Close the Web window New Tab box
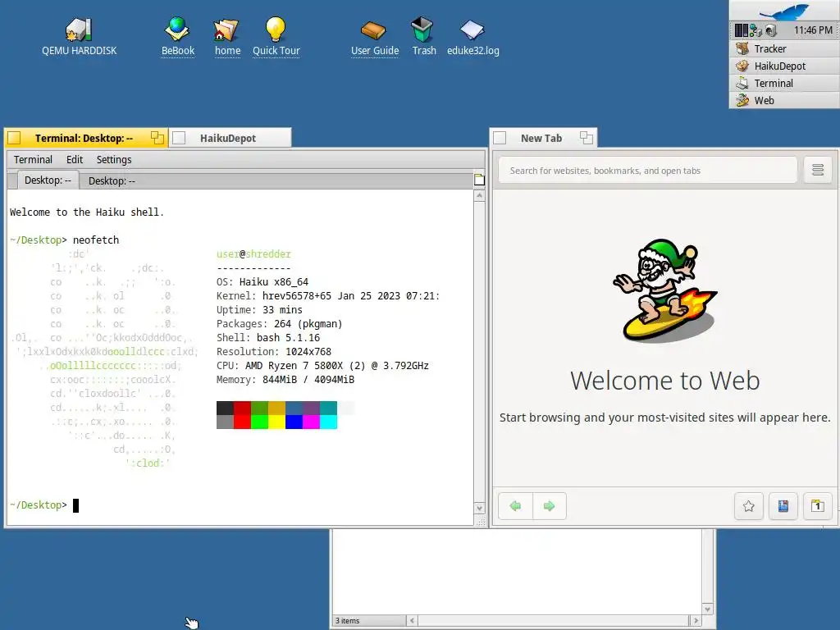 click(x=500, y=138)
